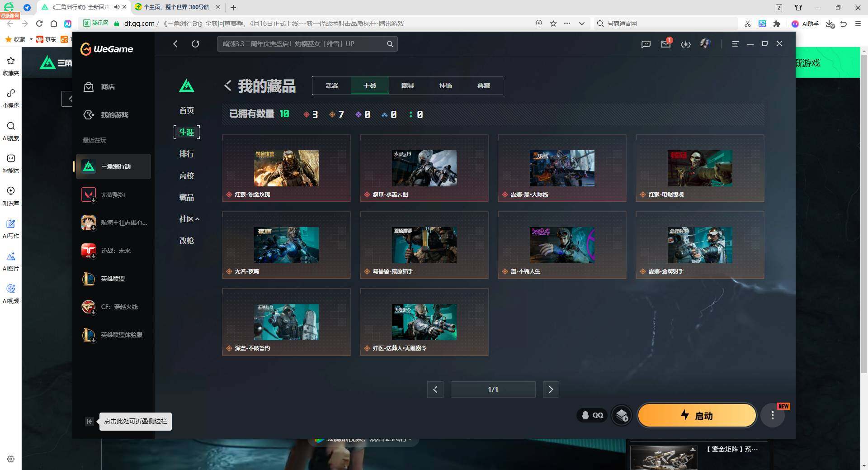This screenshot has height=470, width=868.
Task: Open browser side panel settings gear
Action: pyautogui.click(x=11, y=459)
